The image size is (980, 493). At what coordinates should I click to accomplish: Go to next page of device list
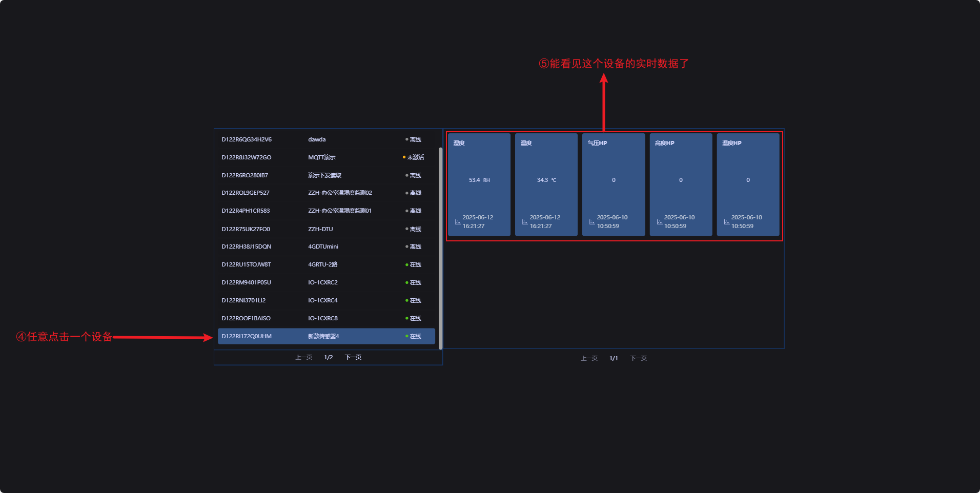(353, 357)
